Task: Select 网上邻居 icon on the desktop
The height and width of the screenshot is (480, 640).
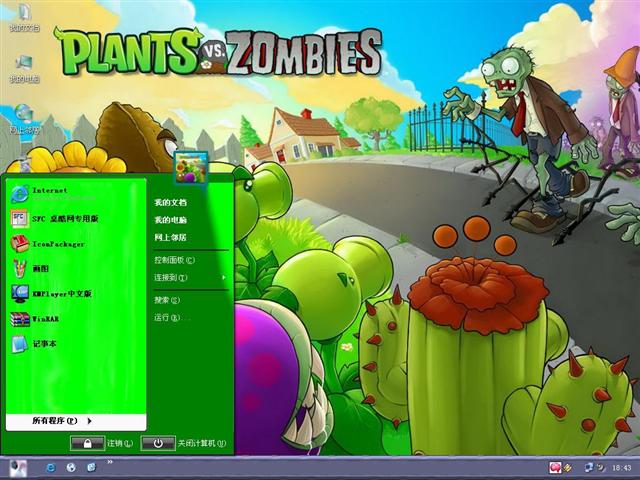Action: (x=24, y=119)
